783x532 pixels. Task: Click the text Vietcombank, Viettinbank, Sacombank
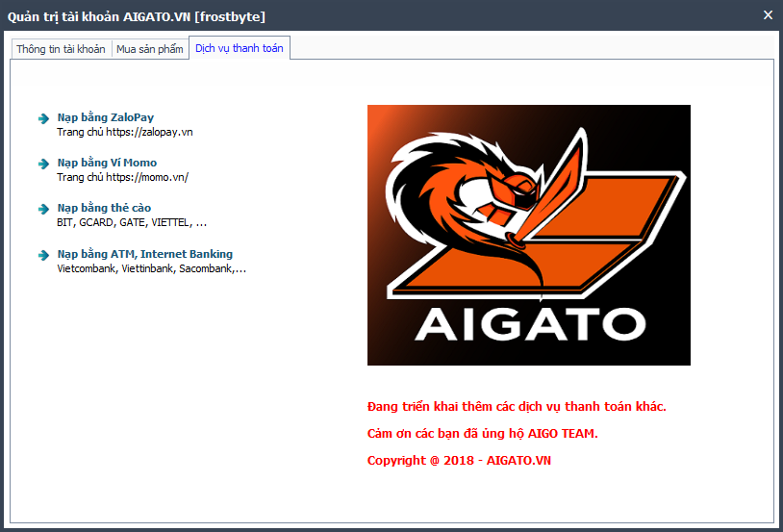pyautogui.click(x=151, y=268)
